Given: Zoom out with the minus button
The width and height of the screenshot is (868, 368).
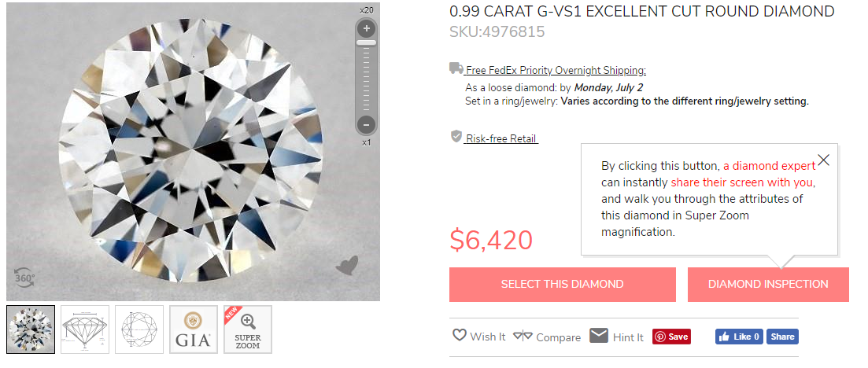Looking at the screenshot, I should point(365,124).
